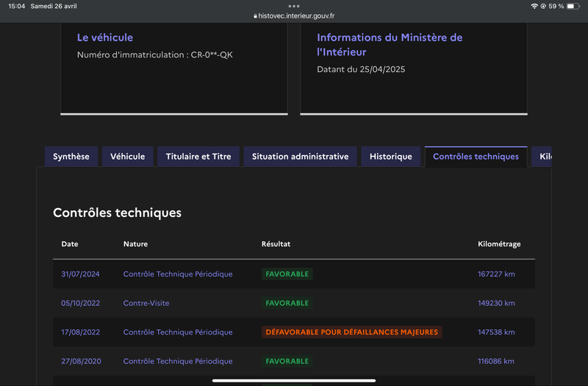Tap the clock showing 15:04
This screenshot has width=588, height=386.
(x=16, y=6)
